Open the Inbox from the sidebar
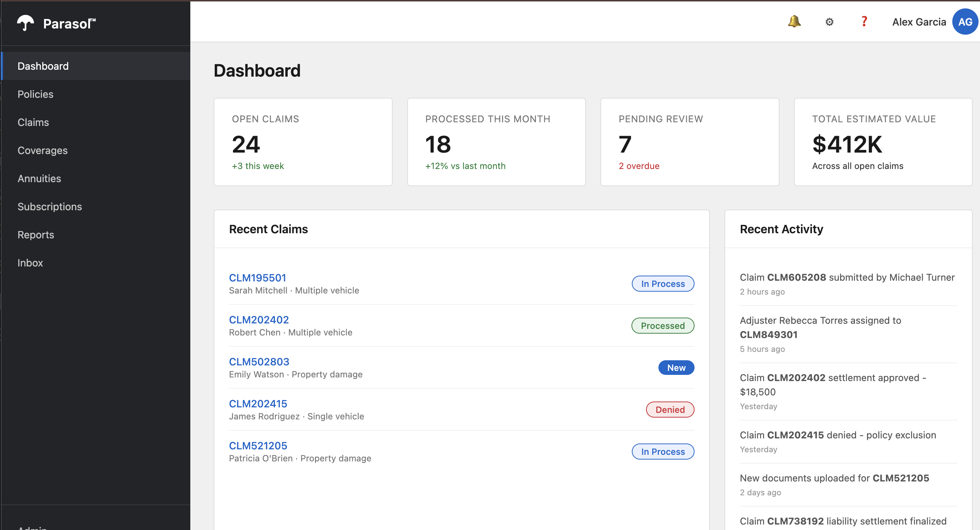The image size is (980, 530). pos(30,263)
